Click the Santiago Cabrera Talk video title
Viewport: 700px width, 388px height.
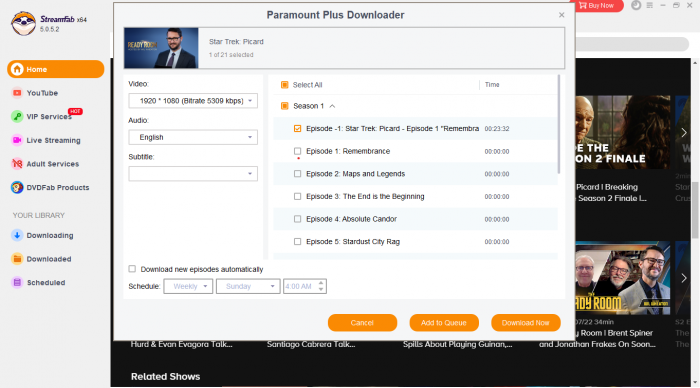tap(311, 344)
